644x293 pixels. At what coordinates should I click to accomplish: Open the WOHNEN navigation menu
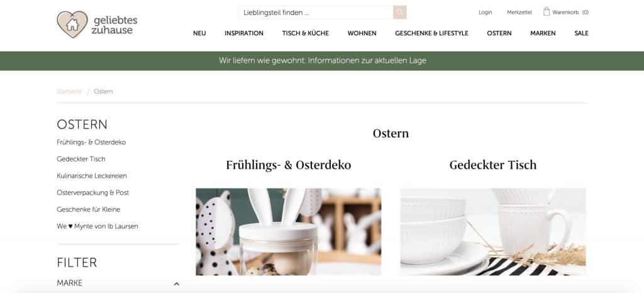(x=362, y=33)
